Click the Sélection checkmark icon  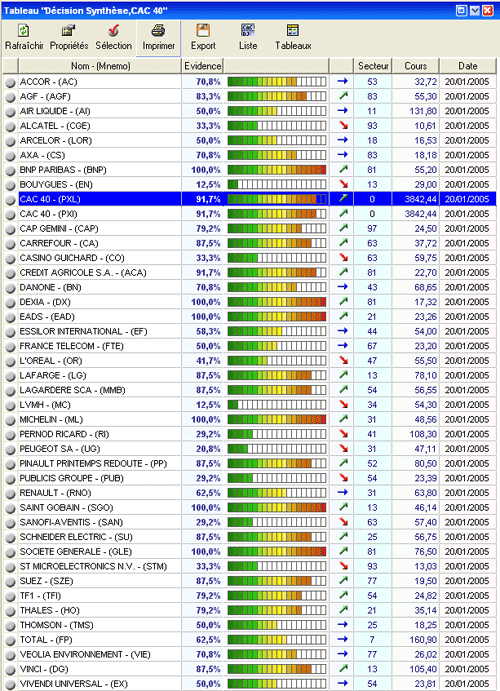click(x=114, y=30)
